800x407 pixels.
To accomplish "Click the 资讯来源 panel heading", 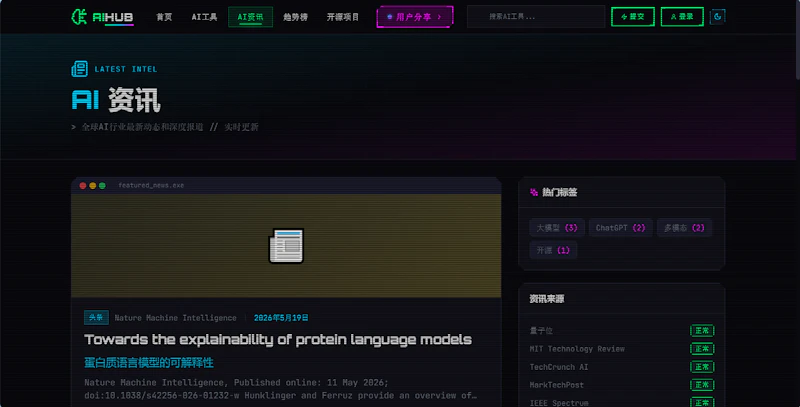I will point(546,299).
